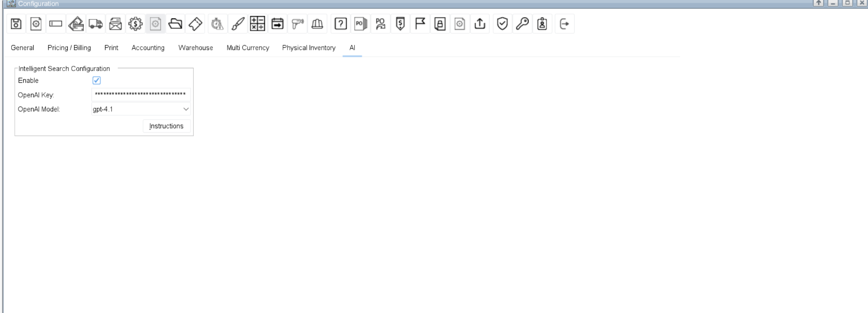
Task: Open the Warehouse tab
Action: point(196,48)
